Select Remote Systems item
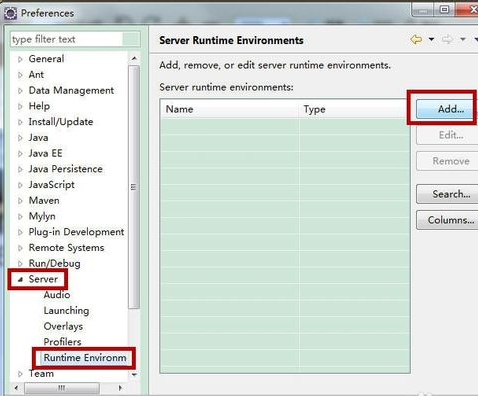The width and height of the screenshot is (478, 396). tap(66, 248)
